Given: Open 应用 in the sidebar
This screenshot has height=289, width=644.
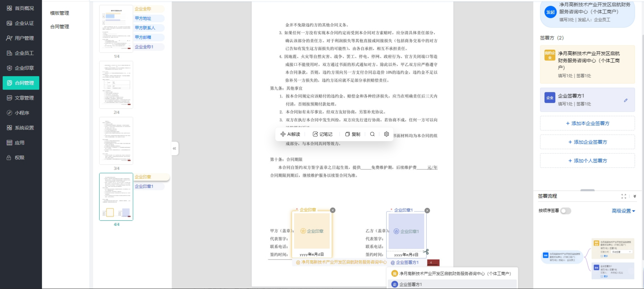Looking at the screenshot, I should (21, 143).
